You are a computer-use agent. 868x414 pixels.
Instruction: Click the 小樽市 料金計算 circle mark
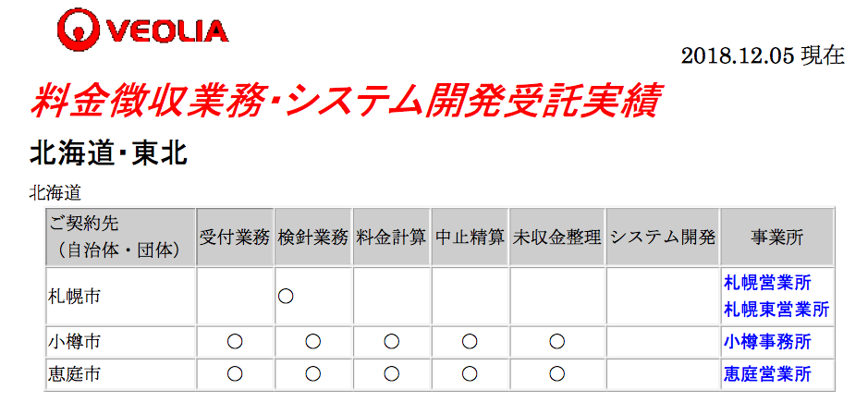[x=391, y=342]
